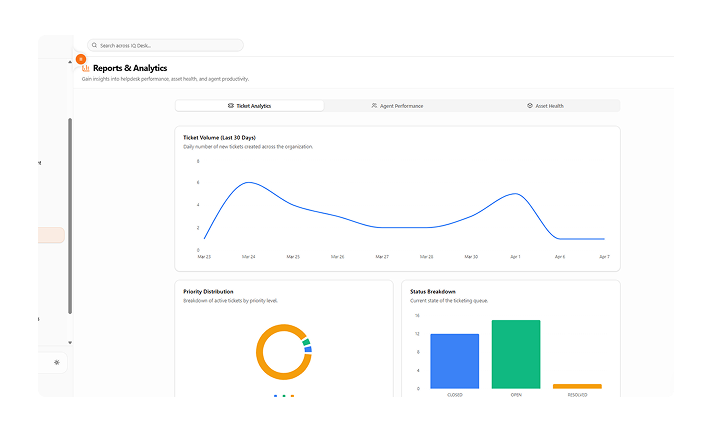Viewport: 706px width, 433px height.
Task: Click the green legend dot under the donut
Action: point(284,396)
